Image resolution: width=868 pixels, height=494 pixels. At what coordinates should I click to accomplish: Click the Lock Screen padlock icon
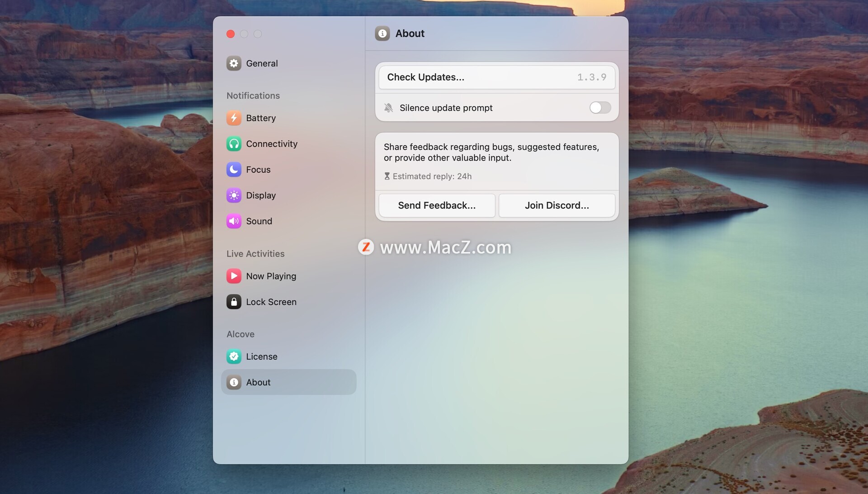(234, 302)
